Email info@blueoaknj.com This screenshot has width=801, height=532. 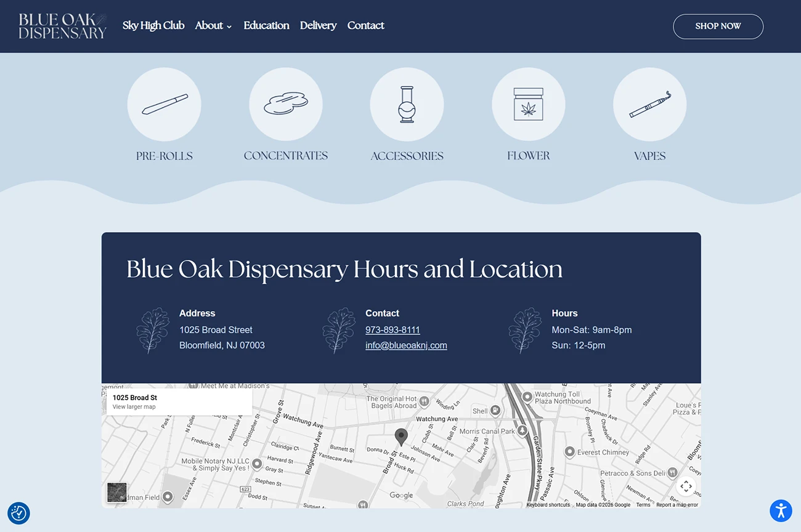click(x=406, y=345)
